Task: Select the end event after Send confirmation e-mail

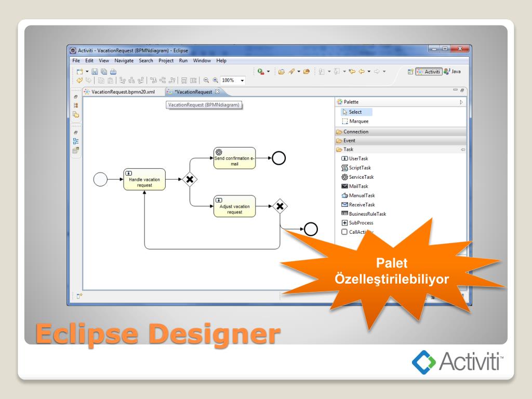Action: 279,158
